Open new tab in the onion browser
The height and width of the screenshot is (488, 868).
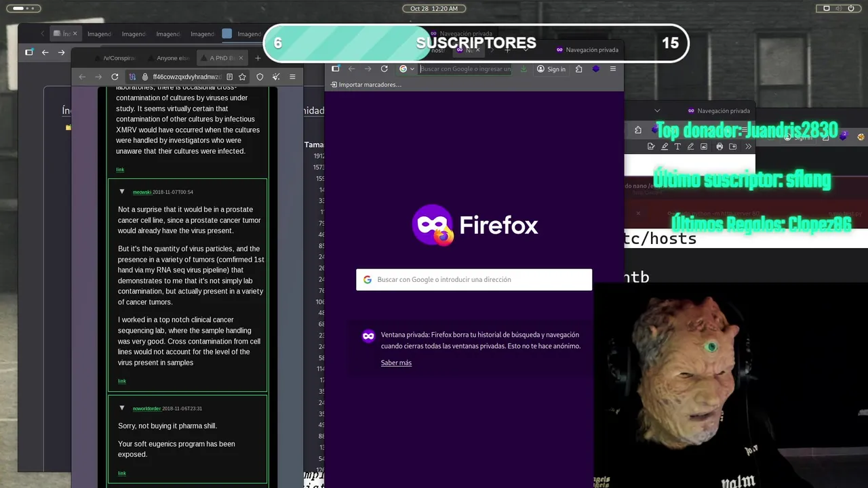[x=258, y=58]
